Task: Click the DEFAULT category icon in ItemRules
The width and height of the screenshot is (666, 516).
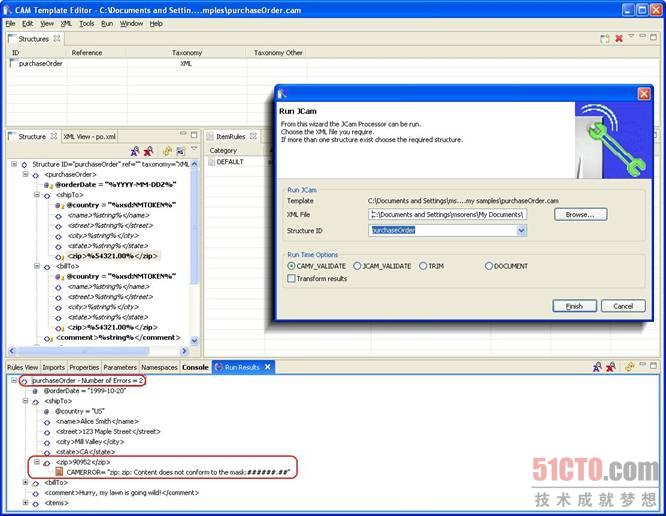Action: (x=211, y=162)
